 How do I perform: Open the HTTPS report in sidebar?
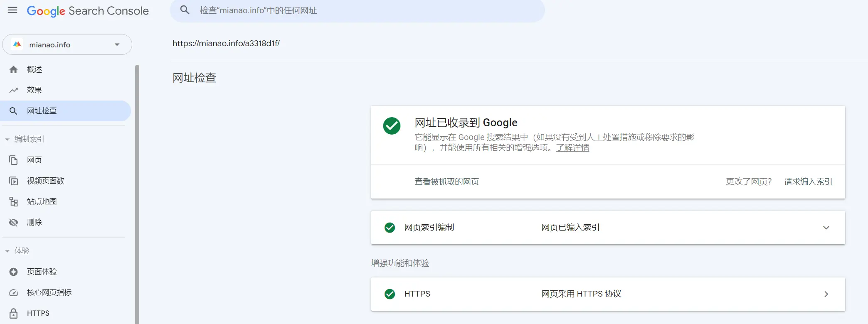[38, 313]
